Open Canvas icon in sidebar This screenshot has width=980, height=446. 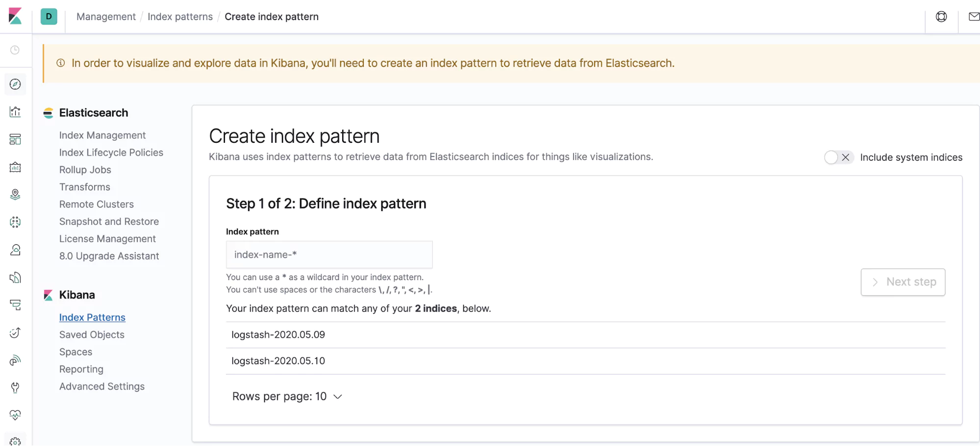tap(15, 167)
